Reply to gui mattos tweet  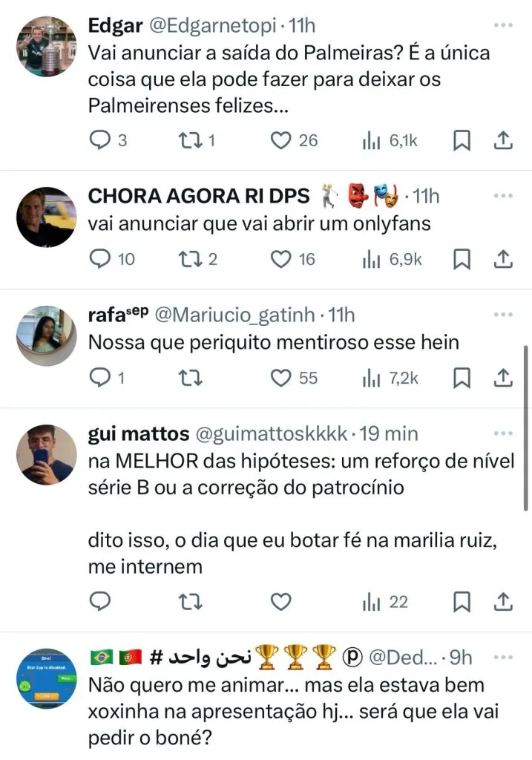coord(99,602)
